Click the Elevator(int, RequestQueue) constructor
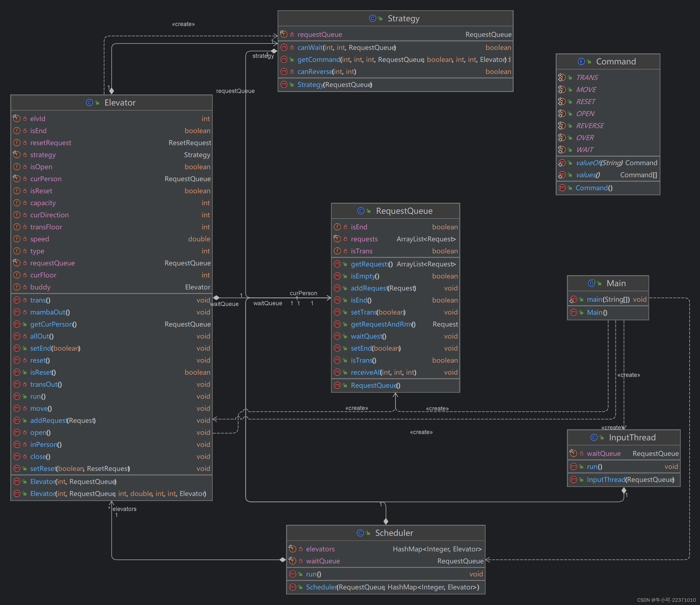Screen dimensions: 700x605 (x=112, y=482)
